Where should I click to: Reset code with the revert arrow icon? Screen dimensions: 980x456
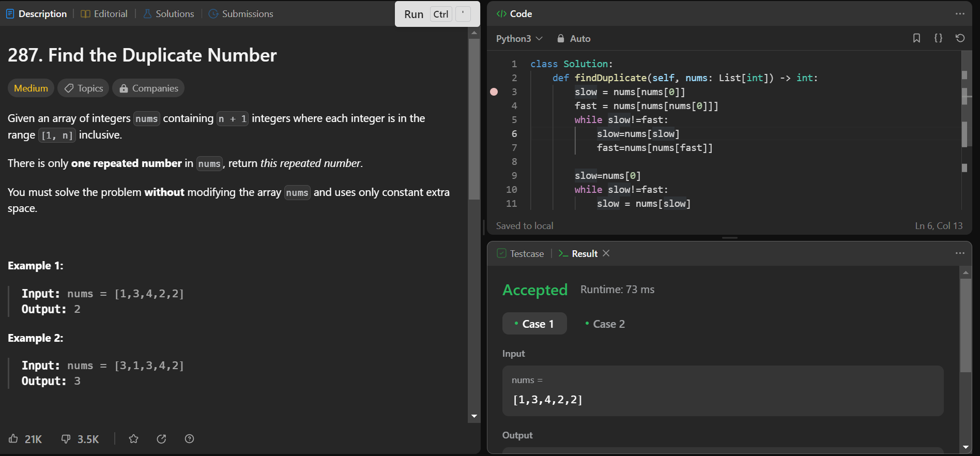[x=960, y=38]
